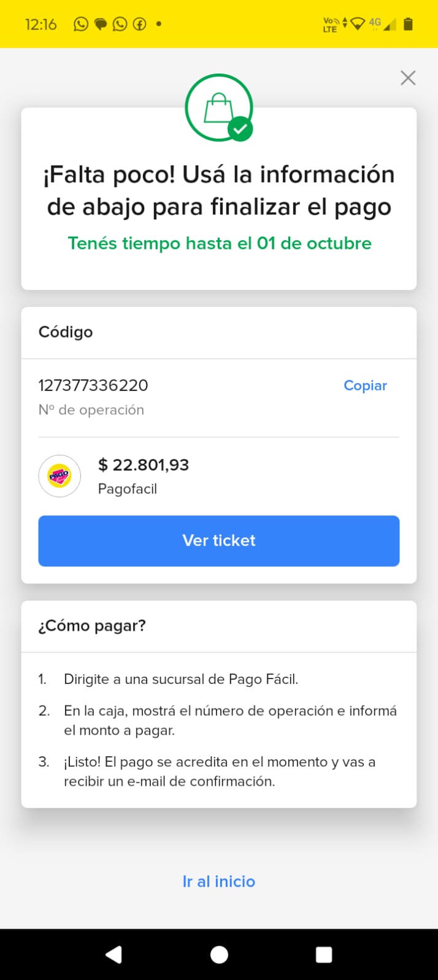The height and width of the screenshot is (980, 438).
Task: Tap the Wi-Fi signal icon in status bar
Action: pos(358,24)
